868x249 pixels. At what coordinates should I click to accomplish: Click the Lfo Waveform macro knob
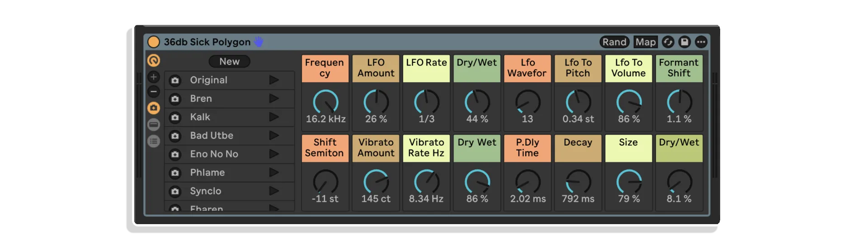(x=528, y=102)
